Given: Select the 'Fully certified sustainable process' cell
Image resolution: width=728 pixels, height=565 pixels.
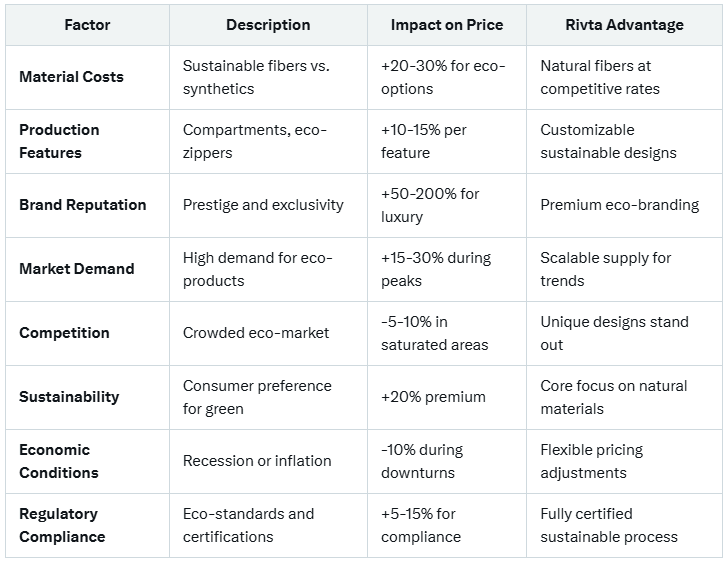Looking at the screenshot, I should coord(609,525).
